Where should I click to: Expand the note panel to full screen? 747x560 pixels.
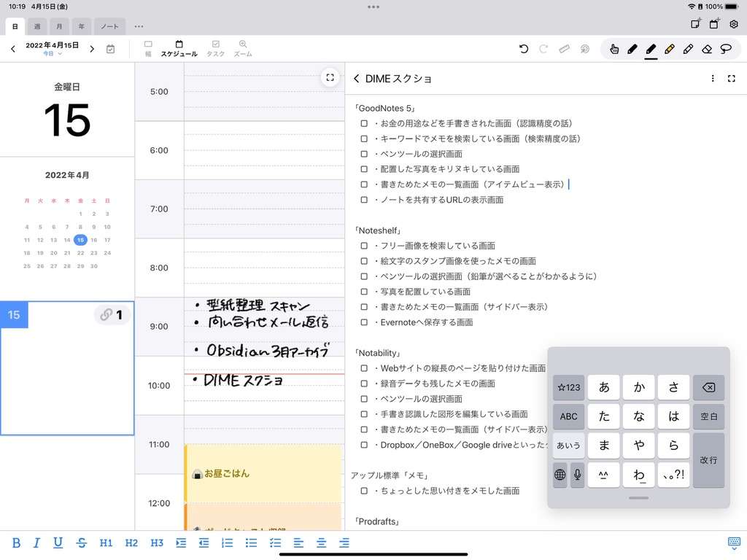pos(732,79)
